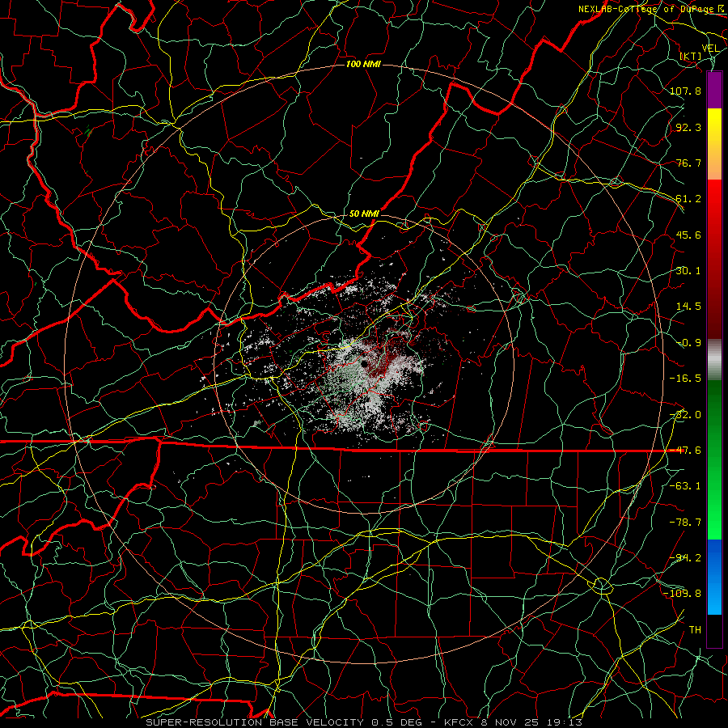Click the 14.5 velocity scale value
This screenshot has height=728, width=728.
click(688, 307)
